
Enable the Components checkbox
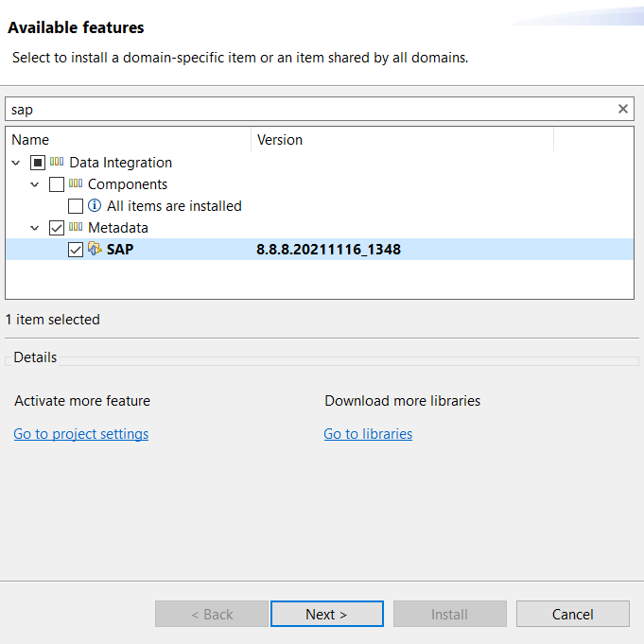tap(57, 184)
